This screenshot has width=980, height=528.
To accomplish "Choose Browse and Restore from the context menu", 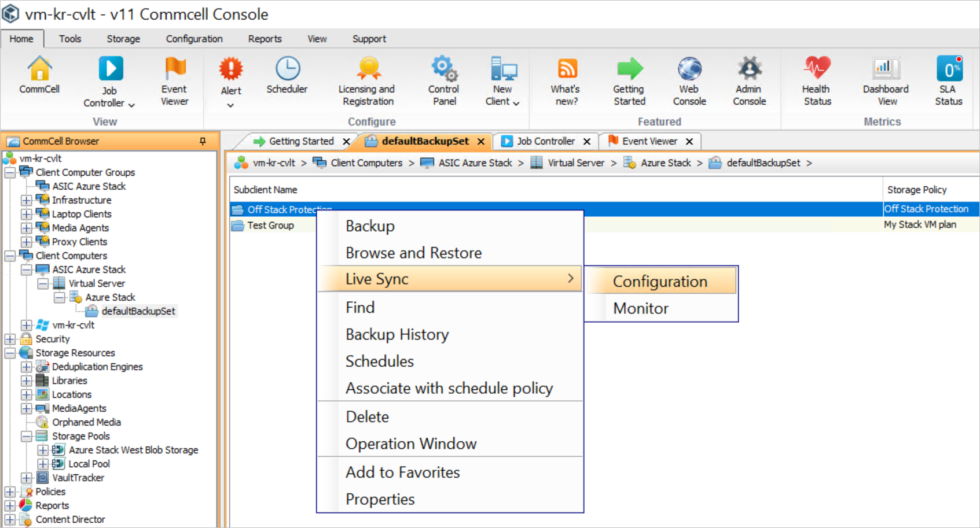I will point(413,252).
